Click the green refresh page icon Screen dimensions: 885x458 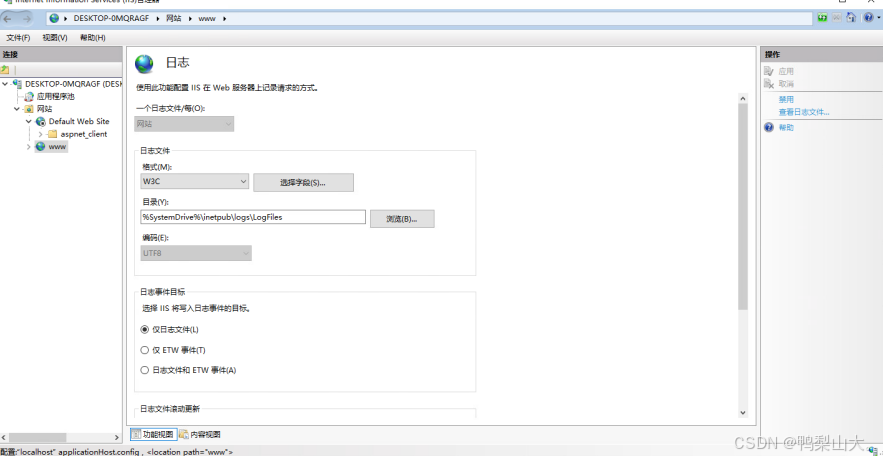[x=822, y=18]
